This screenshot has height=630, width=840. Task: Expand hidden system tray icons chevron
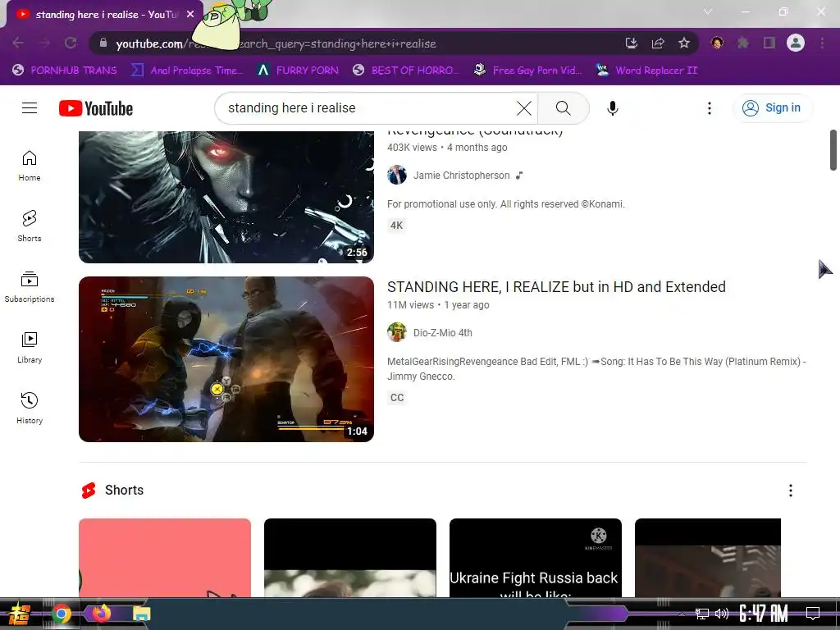tap(682, 614)
